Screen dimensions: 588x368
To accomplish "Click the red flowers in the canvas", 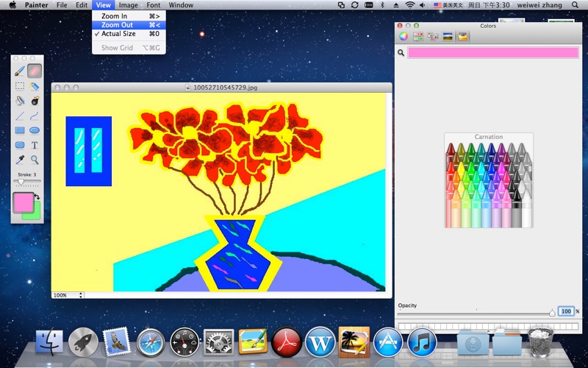I will 225,144.
